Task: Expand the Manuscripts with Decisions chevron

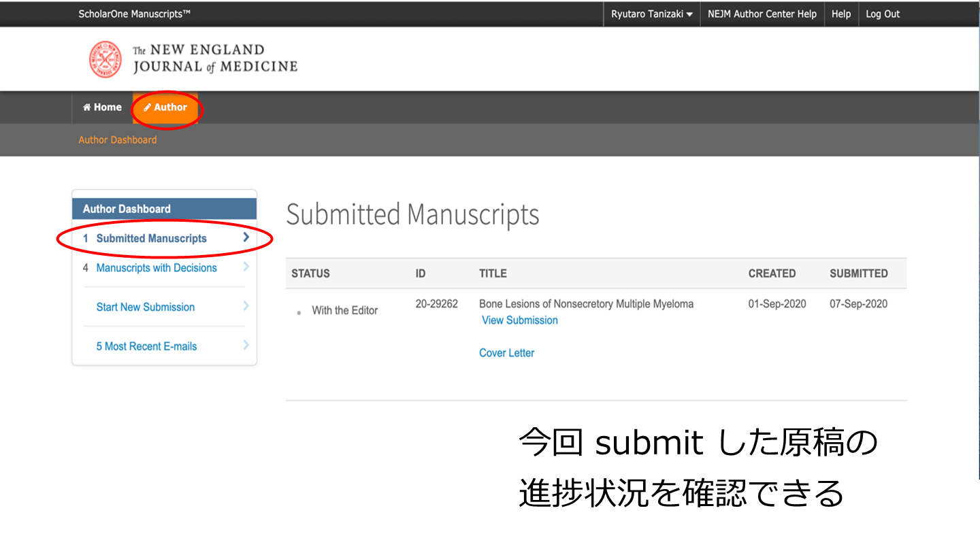Action: pos(246,267)
